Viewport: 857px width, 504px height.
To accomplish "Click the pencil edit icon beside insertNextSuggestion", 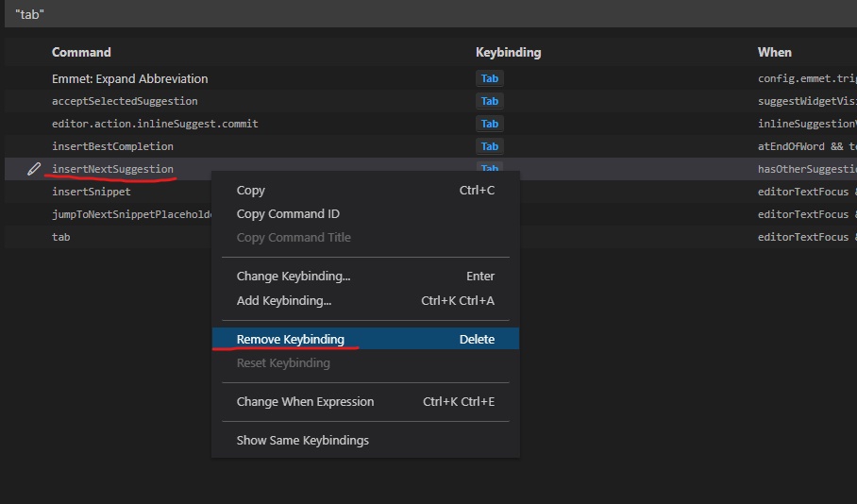I will pos(34,169).
